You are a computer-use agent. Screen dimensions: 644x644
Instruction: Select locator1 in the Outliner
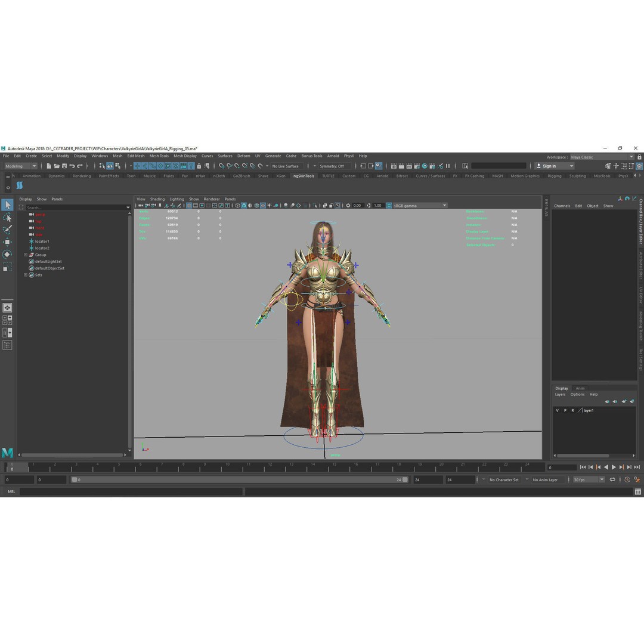42,241
